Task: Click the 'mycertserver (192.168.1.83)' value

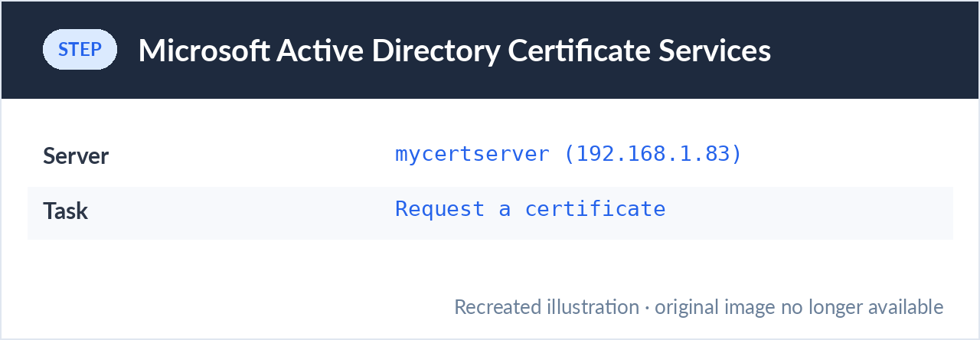Action: coord(569,154)
